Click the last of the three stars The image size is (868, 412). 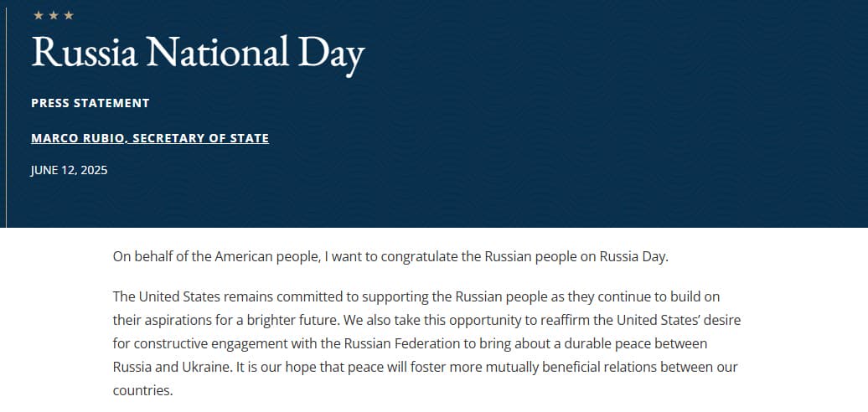pos(69,15)
